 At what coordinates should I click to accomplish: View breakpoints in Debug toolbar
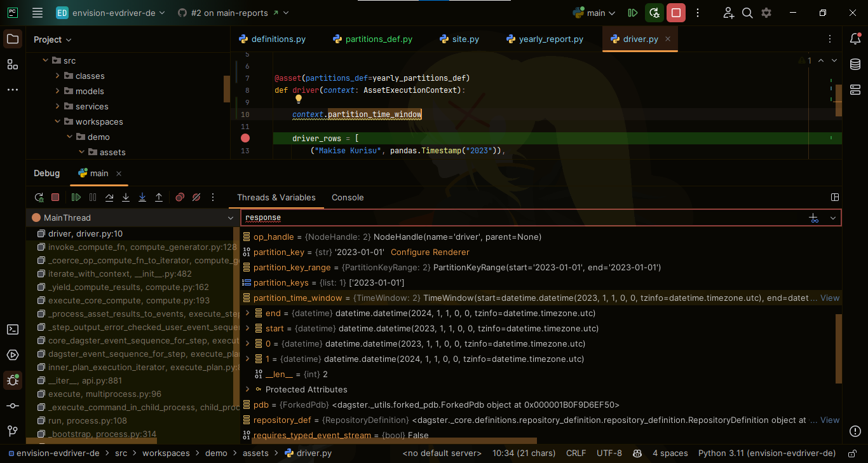point(180,197)
